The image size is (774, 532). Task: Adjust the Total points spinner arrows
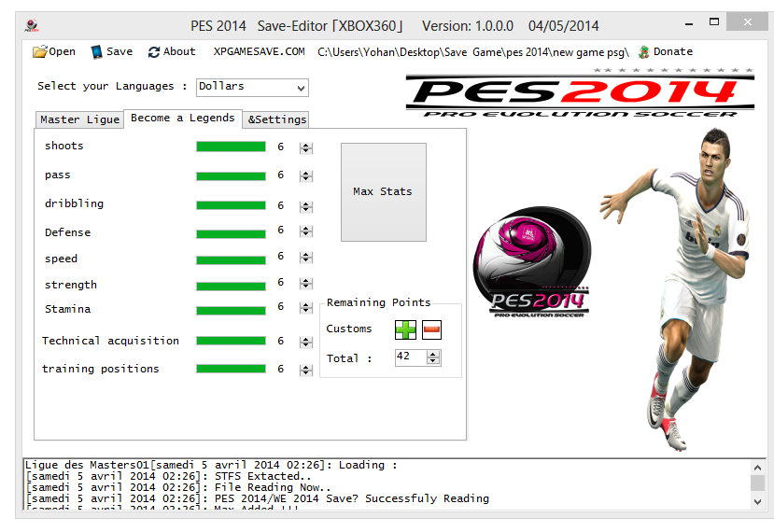click(x=434, y=357)
